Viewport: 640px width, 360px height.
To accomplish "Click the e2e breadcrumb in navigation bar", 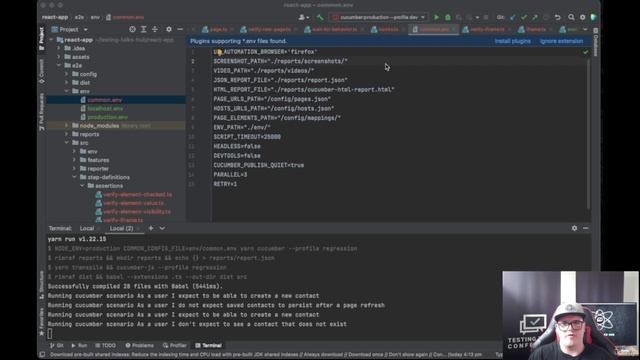I will point(79,18).
